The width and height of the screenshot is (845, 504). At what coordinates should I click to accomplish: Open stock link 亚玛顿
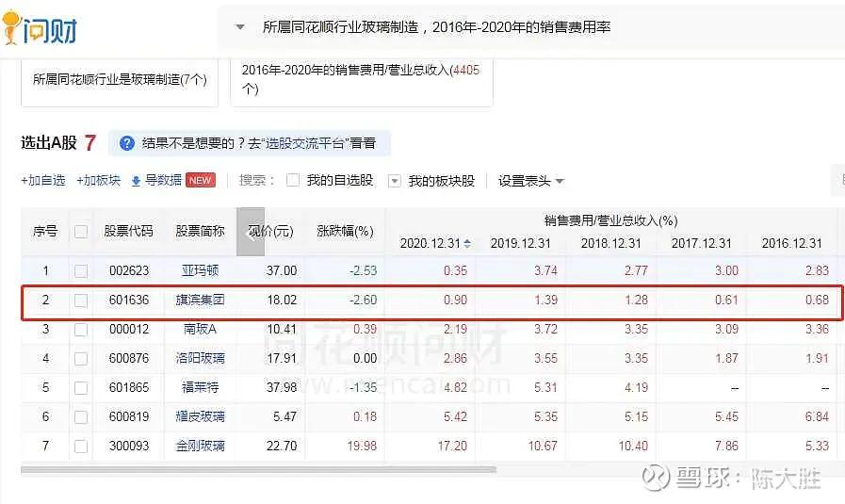[x=200, y=270]
